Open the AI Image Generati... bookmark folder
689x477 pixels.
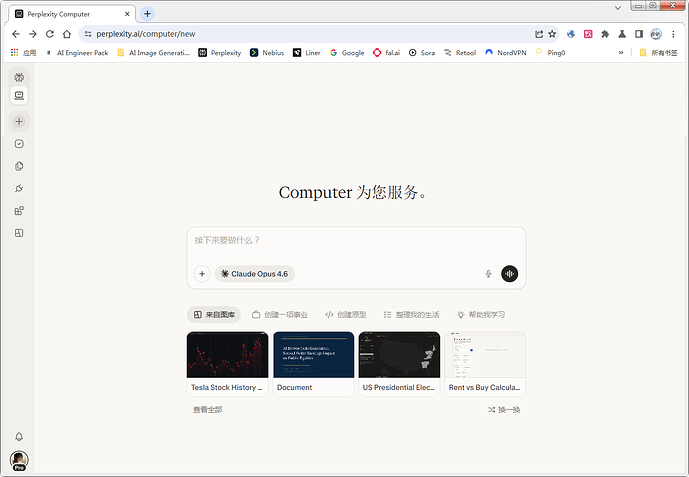pos(153,53)
